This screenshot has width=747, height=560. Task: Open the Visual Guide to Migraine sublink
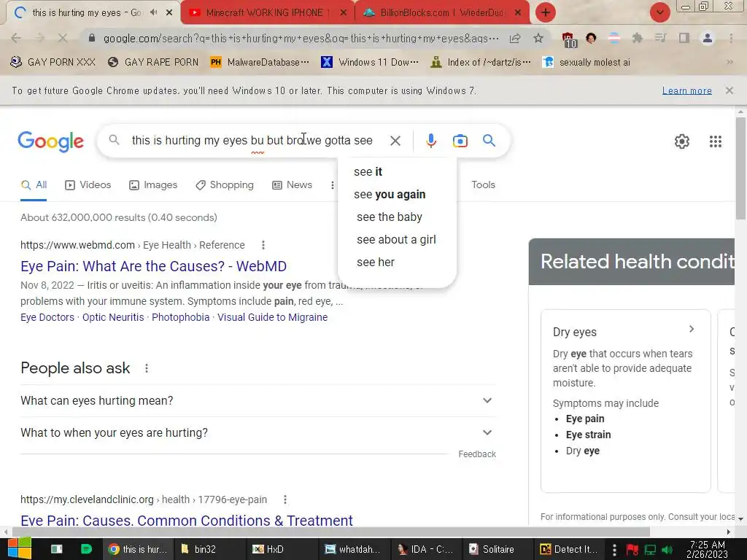pos(273,317)
